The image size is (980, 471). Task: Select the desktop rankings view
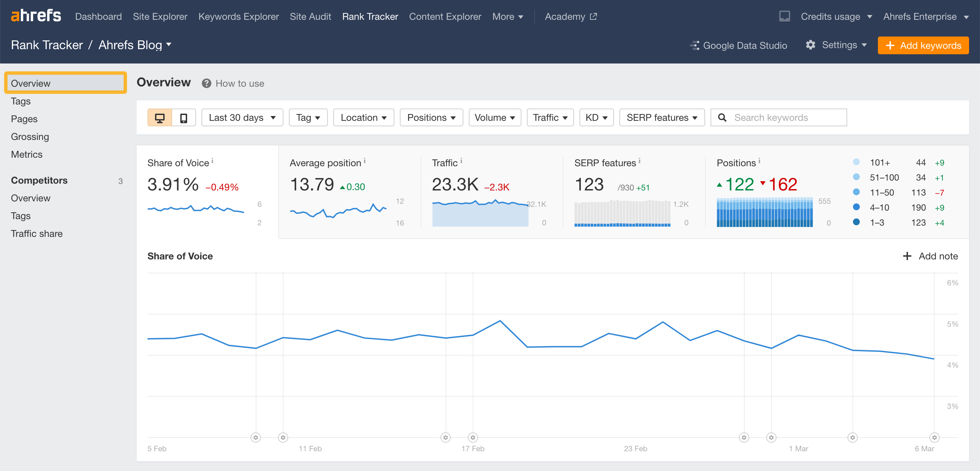160,117
